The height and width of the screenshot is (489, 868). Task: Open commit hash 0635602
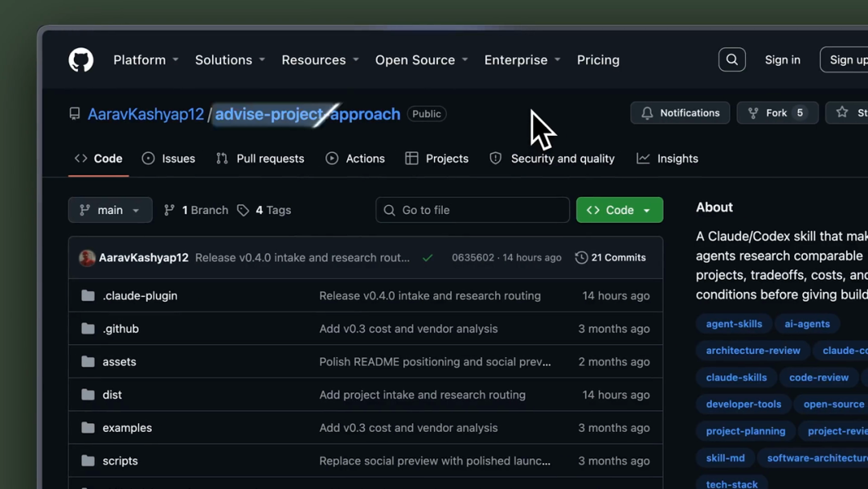[473, 257]
